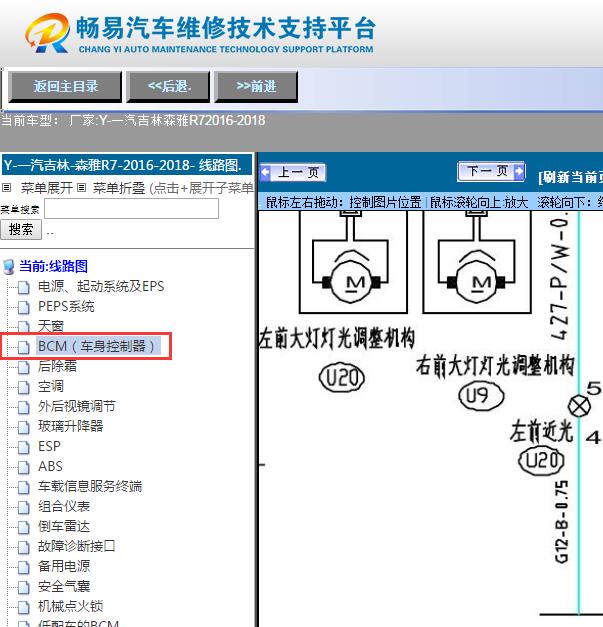Click document icon beside 机械点火锁
This screenshot has width=603, height=627.
click(x=24, y=607)
